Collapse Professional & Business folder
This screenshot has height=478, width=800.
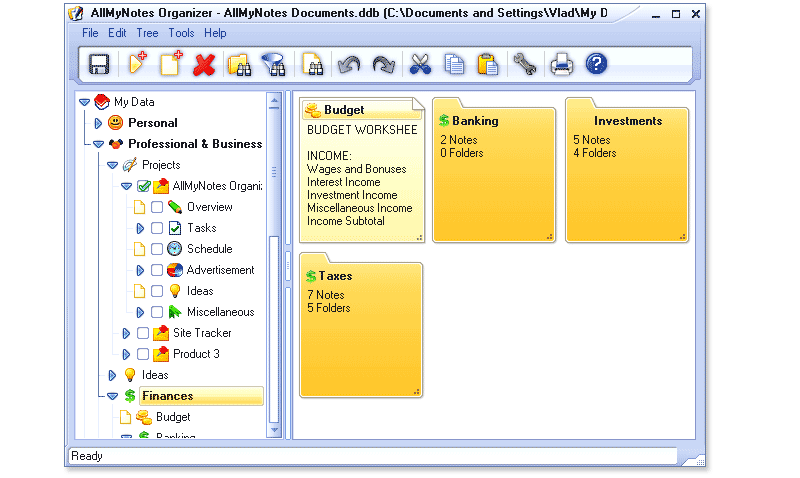(98, 144)
